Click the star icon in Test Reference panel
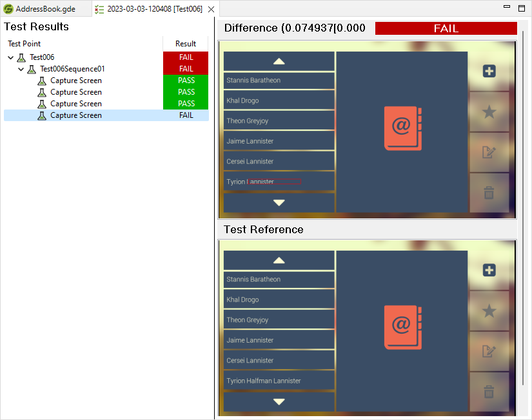The width and height of the screenshot is (532, 420). [489, 311]
